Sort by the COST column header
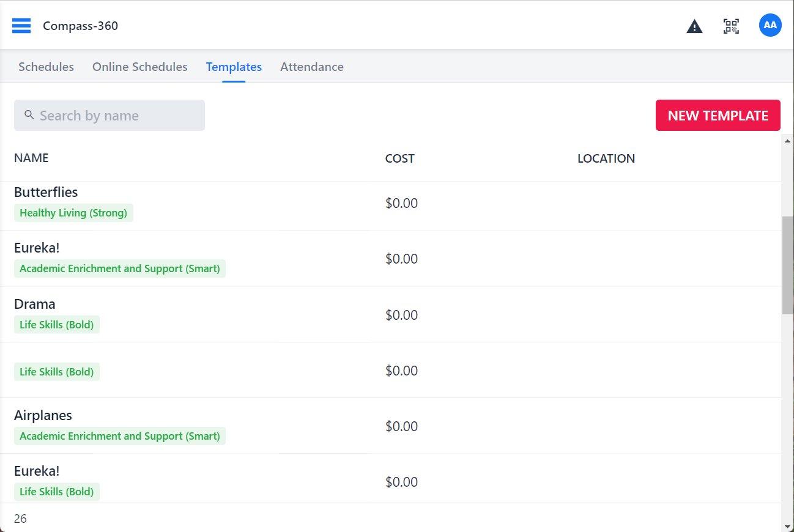Image resolution: width=794 pixels, height=532 pixels. (399, 158)
